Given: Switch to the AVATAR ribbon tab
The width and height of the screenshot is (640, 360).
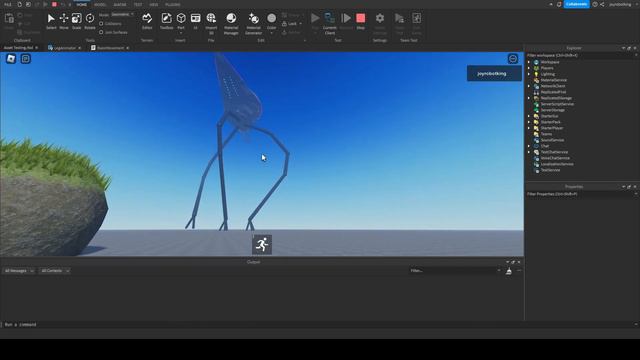Looking at the screenshot, I should click(x=120, y=4).
